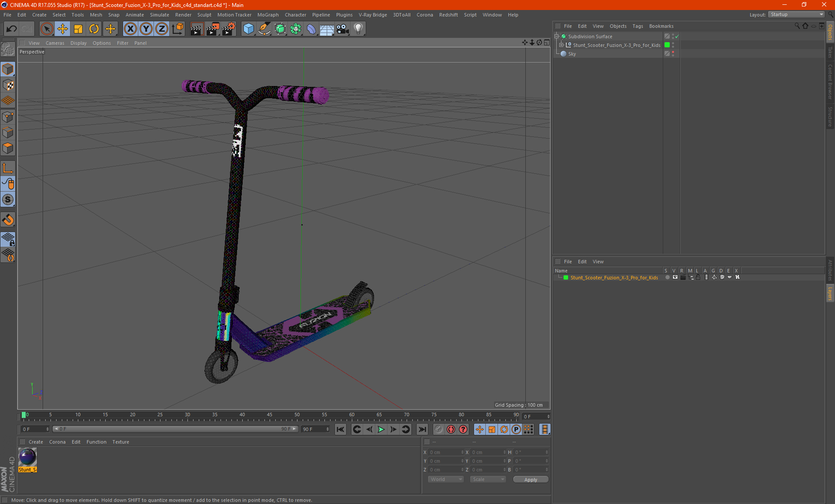The width and height of the screenshot is (835, 504).
Task: Switch to Model mode
Action: pos(8,69)
